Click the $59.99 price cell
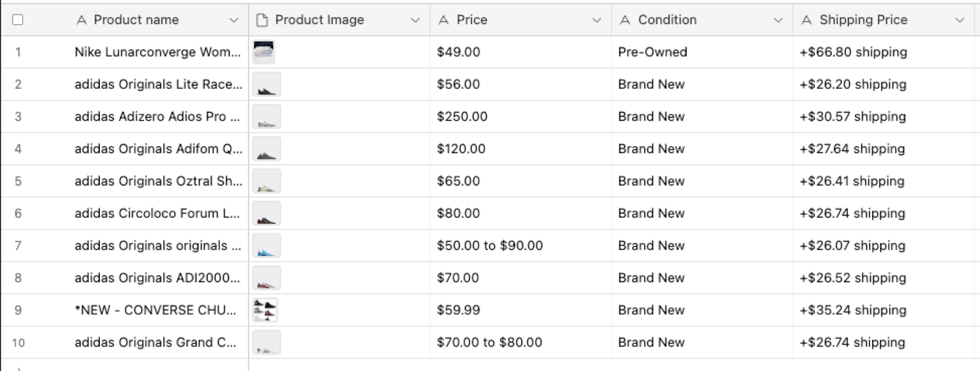 click(521, 310)
